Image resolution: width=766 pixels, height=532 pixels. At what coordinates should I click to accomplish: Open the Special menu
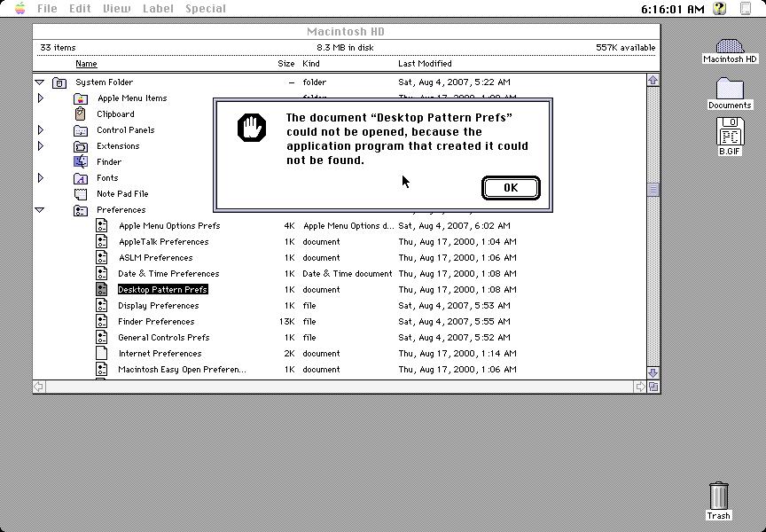[205, 8]
